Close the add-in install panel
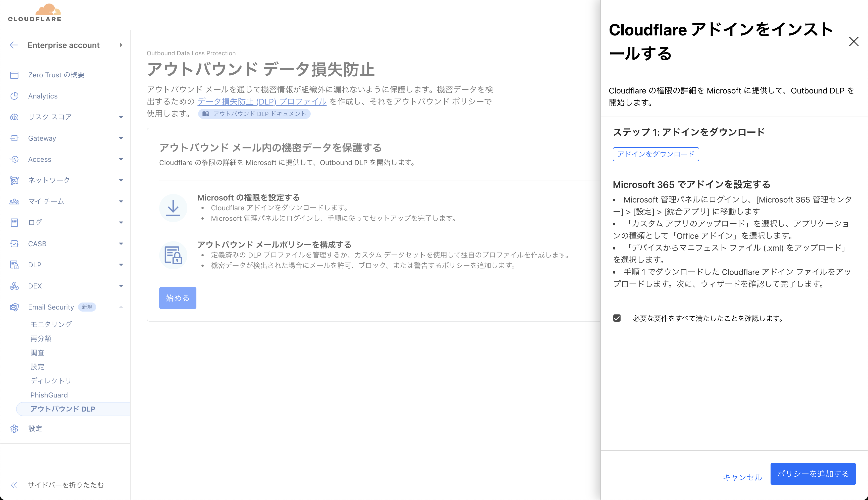Screen dimensions: 868x500 854,41
